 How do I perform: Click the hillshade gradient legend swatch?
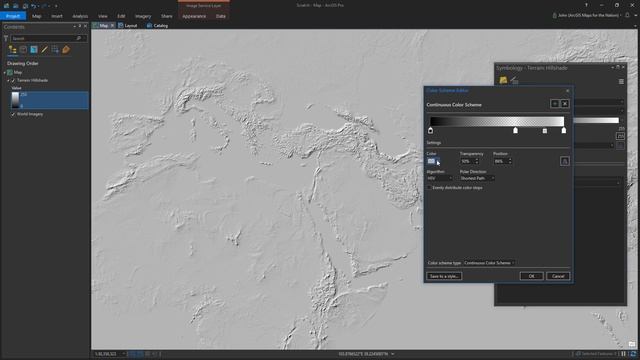click(16, 100)
